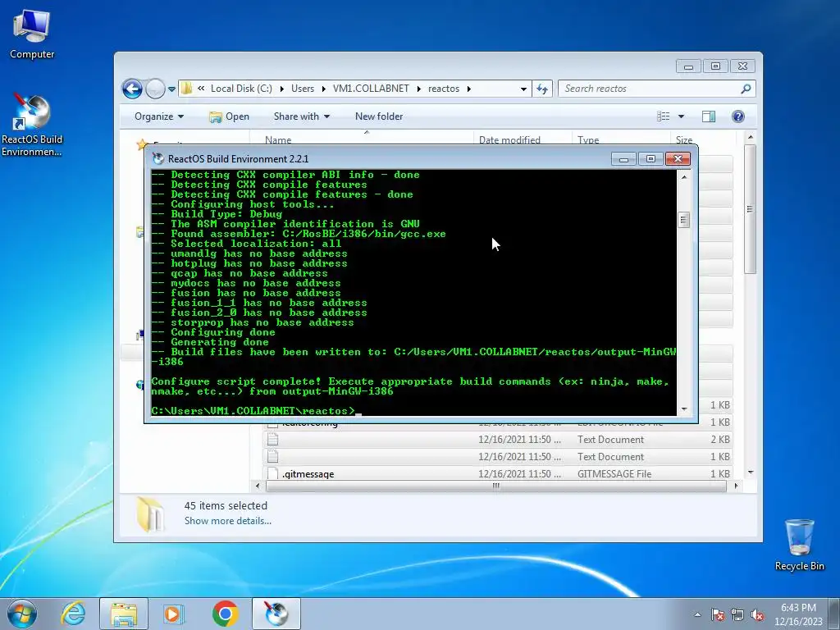Open the ReactOS Build Environment window system icon
Screen dimensions: 840x630
click(x=158, y=158)
